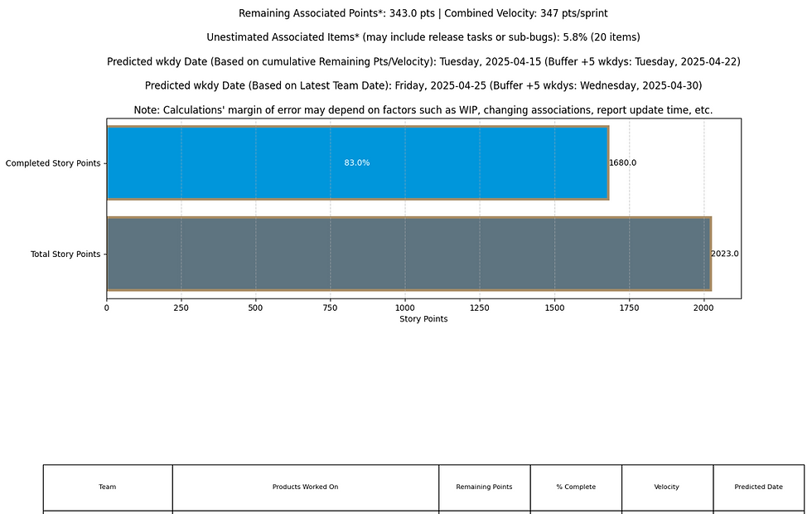812x514 pixels.
Task: Click the Products Worked On column header
Action: point(306,487)
